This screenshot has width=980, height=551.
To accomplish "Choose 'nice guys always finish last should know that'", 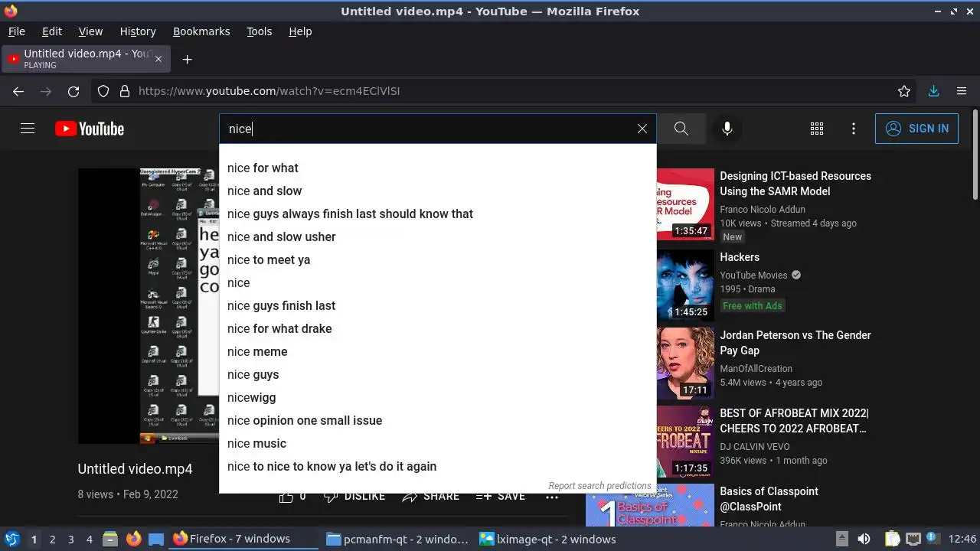I will tap(438, 214).
